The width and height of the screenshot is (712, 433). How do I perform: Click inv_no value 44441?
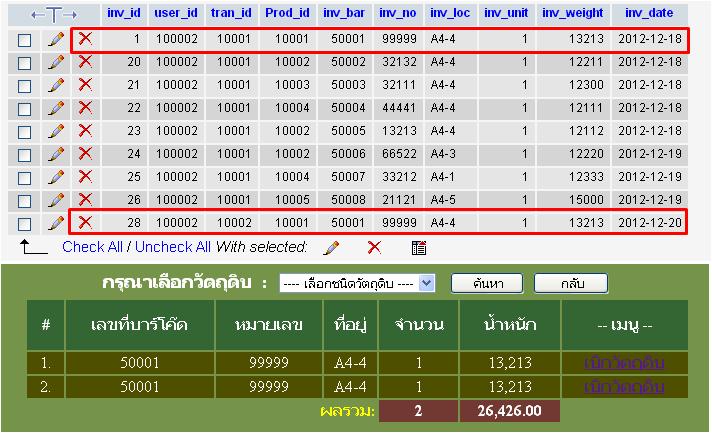click(399, 108)
